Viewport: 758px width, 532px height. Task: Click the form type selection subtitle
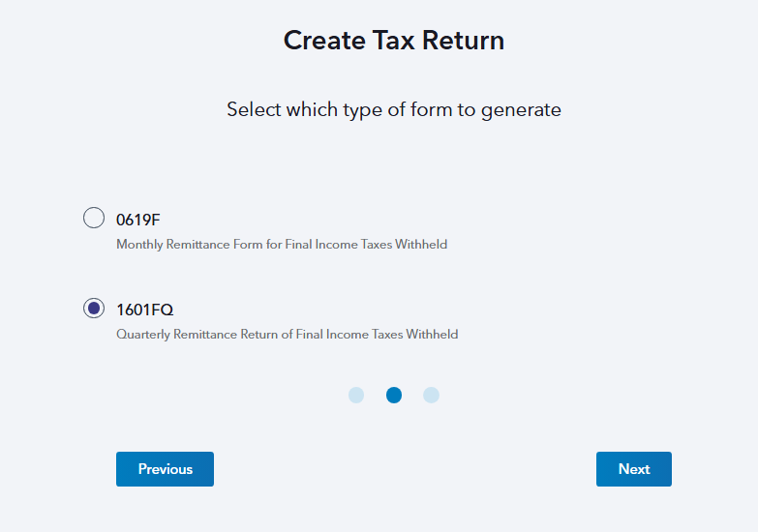pyautogui.click(x=394, y=109)
